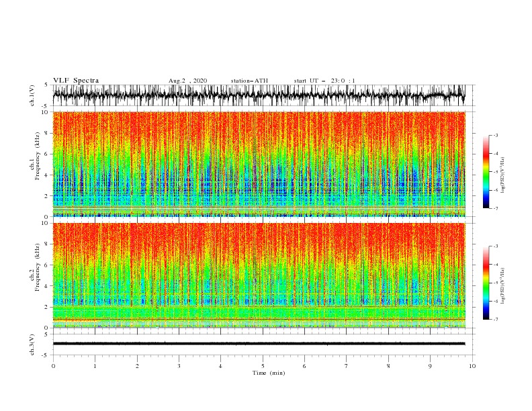Click the "6" kHz tick on ch.2 frequency axis
This screenshot has height=411, width=532.
46,265
